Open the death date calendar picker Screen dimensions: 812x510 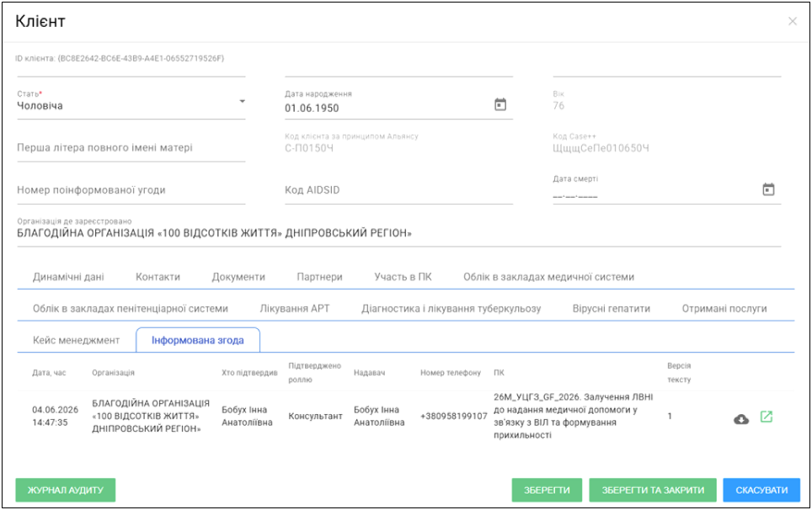pos(768,189)
